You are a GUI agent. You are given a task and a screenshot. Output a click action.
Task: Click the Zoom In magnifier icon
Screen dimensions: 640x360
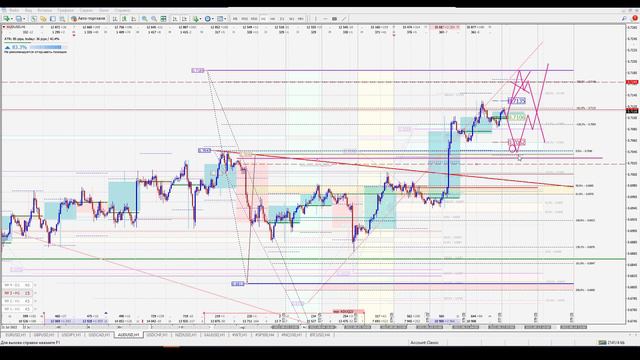coord(144,19)
